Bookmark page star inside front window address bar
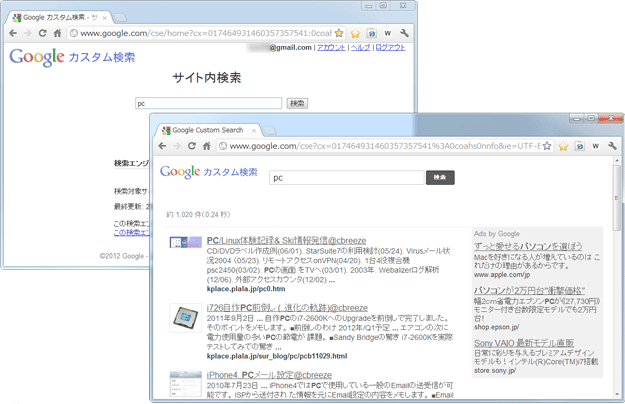This screenshot has width=625, height=404. (x=547, y=146)
